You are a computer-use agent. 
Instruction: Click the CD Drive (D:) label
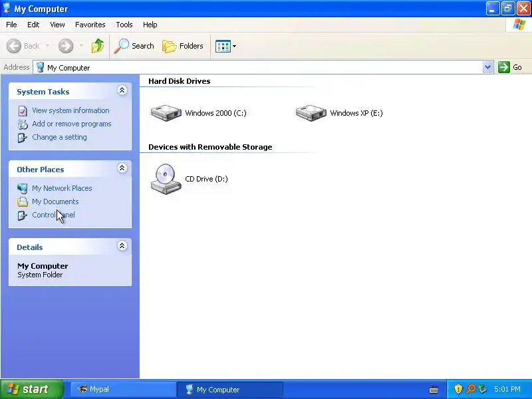[x=206, y=179]
